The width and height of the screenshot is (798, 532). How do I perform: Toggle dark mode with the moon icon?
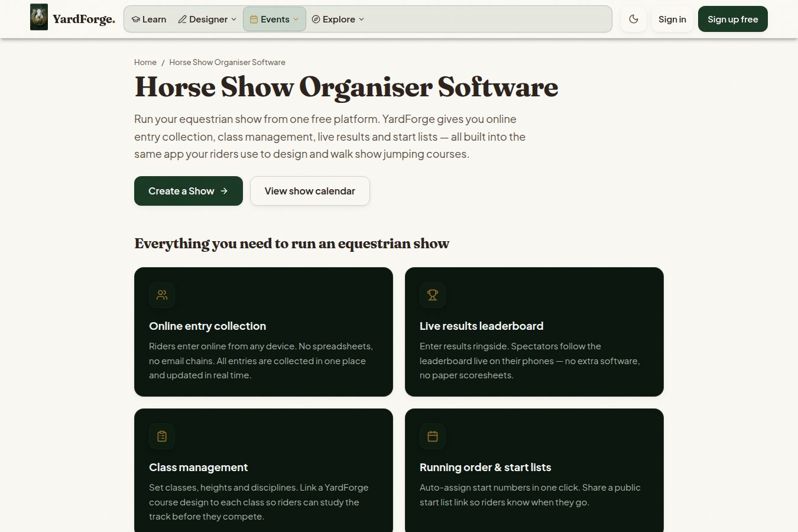pos(634,19)
